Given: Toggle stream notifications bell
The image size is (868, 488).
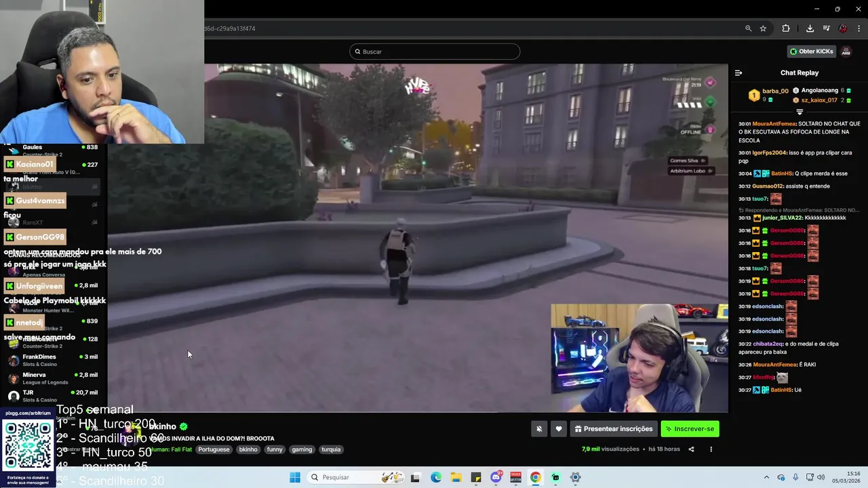Looking at the screenshot, I should (x=539, y=429).
